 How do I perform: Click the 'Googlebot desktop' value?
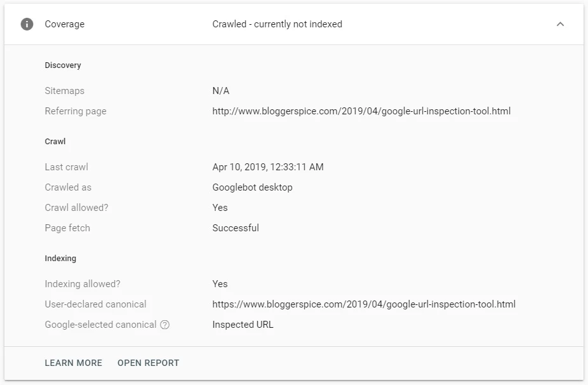coord(252,187)
